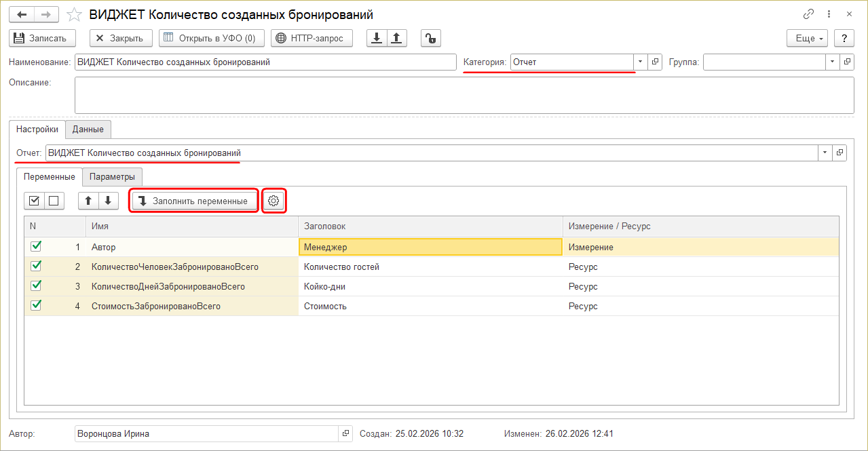Click the download arrow icon in the toolbar
The width and height of the screenshot is (868, 451).
377,39
